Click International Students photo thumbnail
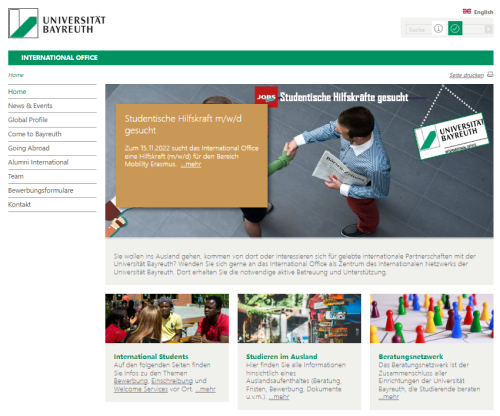 coord(167,318)
